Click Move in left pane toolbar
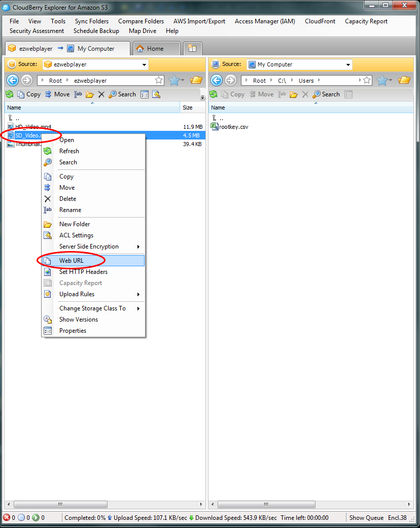This screenshot has width=420, height=528. [x=58, y=94]
